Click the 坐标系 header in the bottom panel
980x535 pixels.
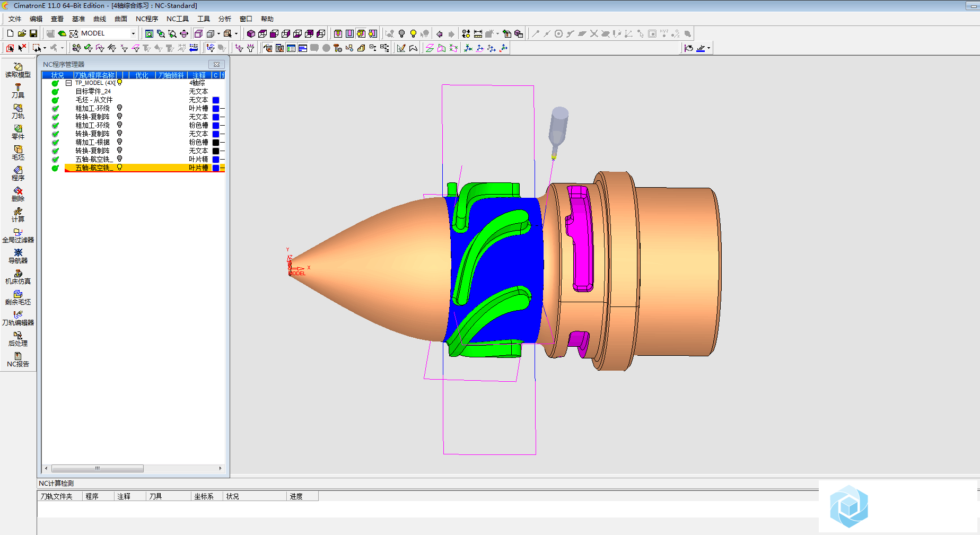[x=207, y=496]
